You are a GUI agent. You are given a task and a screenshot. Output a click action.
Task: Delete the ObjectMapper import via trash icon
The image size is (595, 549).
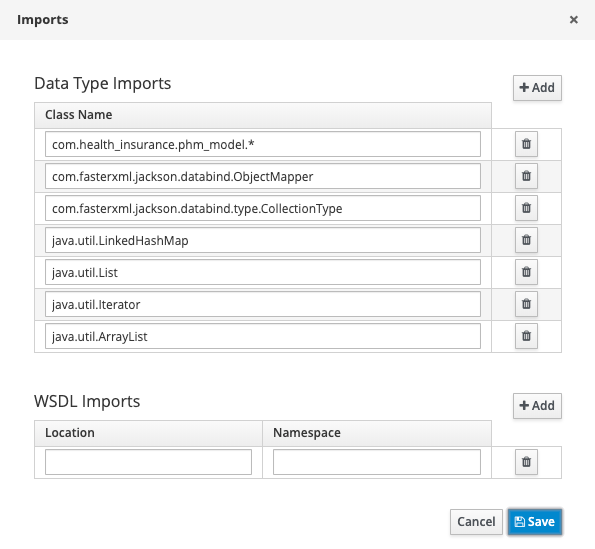pos(526,176)
